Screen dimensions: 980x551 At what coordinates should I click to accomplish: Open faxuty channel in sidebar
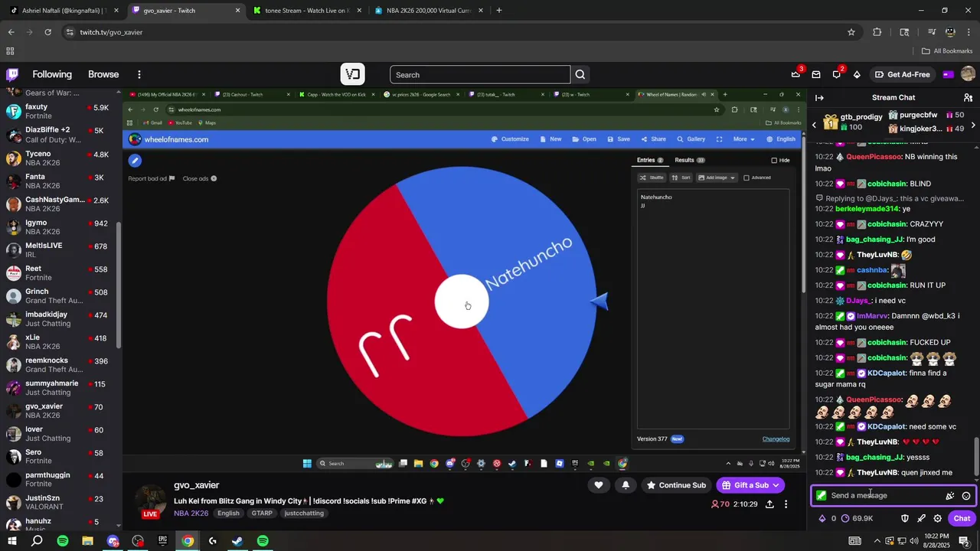coord(60,112)
